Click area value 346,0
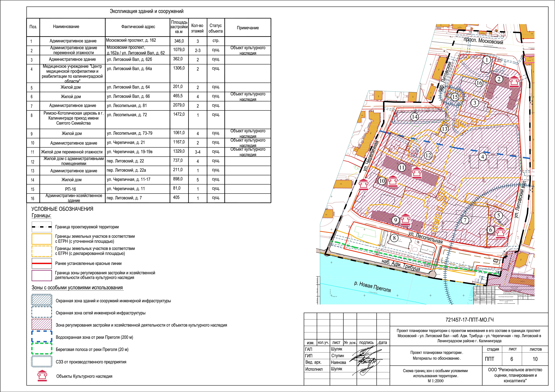The image size is (555, 392). coord(179,41)
